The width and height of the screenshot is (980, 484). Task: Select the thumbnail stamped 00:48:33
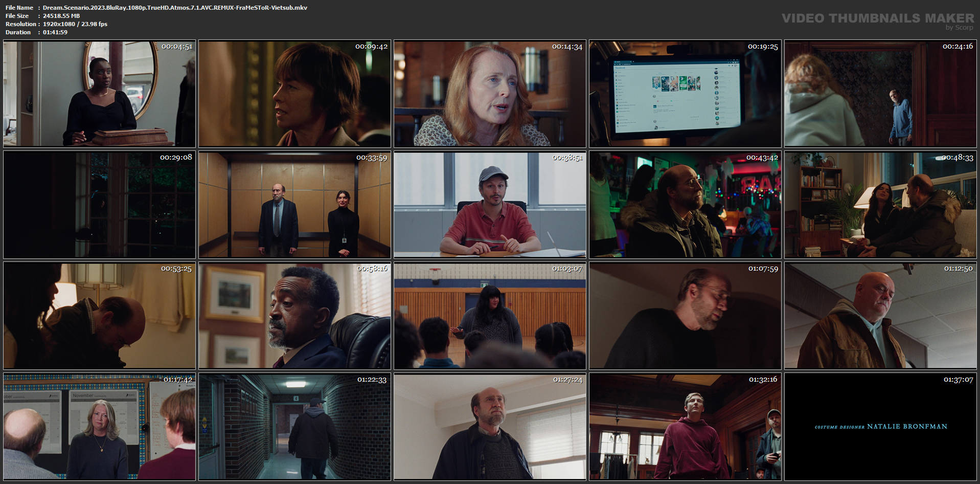tap(880, 205)
